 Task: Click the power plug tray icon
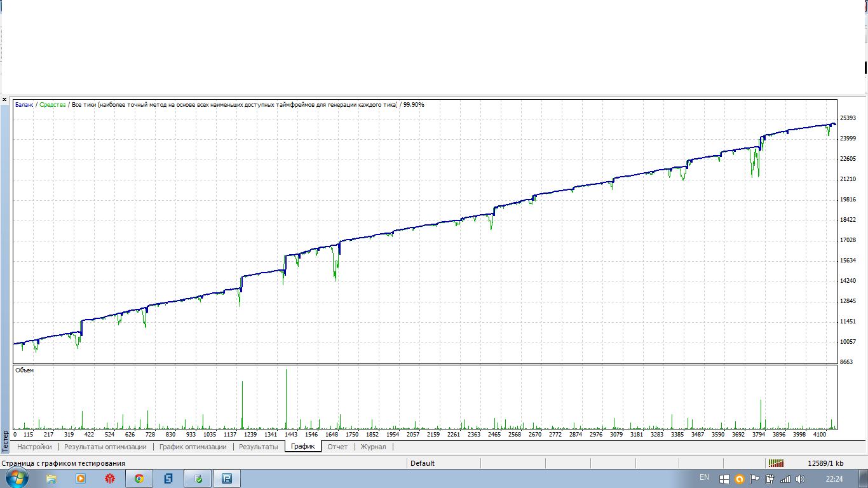(x=770, y=479)
